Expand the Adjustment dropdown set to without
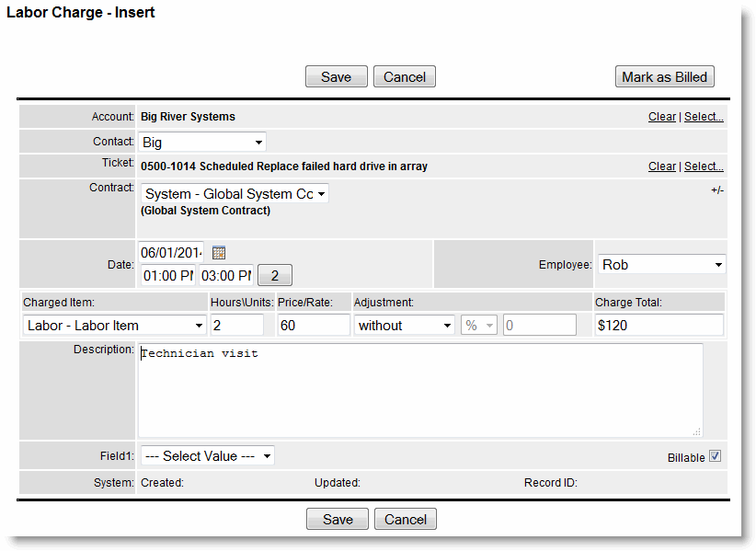This screenshot has height=551, width=756. click(x=404, y=325)
